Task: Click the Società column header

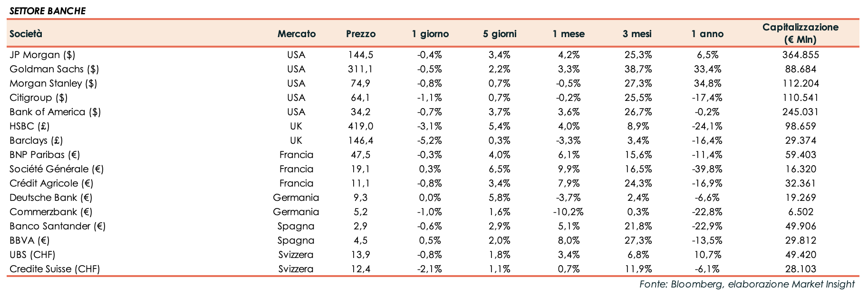Action: point(26,34)
